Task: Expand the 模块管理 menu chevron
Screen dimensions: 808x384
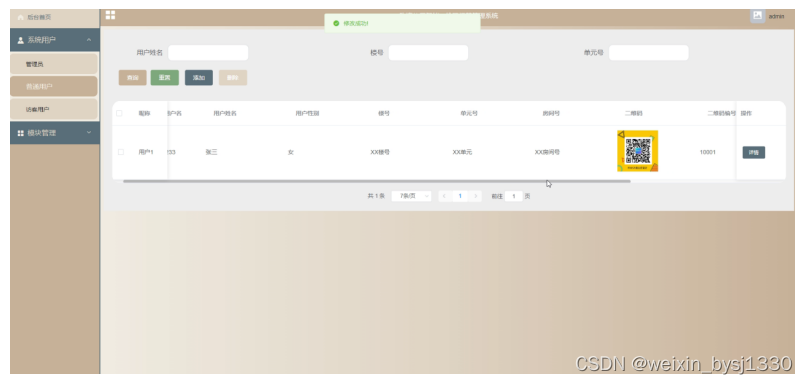Action: (89, 132)
